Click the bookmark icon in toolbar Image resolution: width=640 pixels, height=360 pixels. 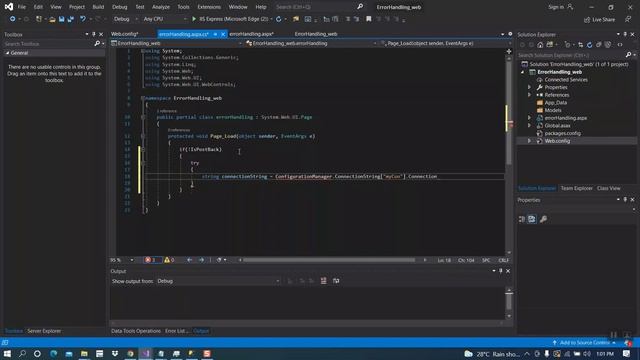coord(369,19)
